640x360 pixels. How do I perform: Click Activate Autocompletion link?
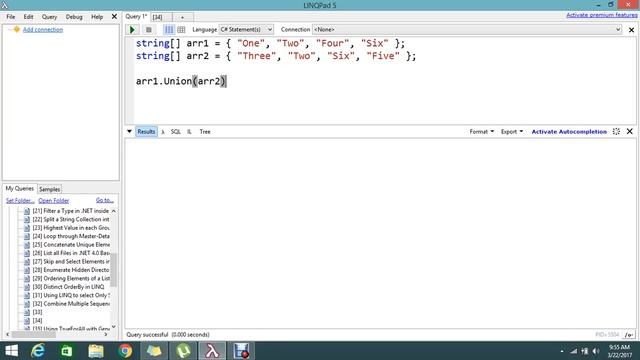tap(569, 131)
